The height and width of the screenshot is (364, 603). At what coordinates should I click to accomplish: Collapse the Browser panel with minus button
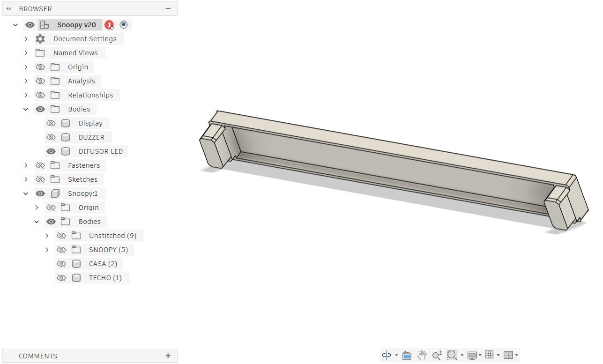click(168, 8)
